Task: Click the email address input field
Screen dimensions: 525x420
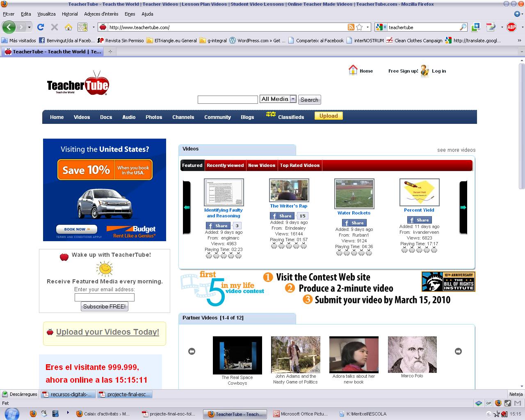Action: pos(105,297)
